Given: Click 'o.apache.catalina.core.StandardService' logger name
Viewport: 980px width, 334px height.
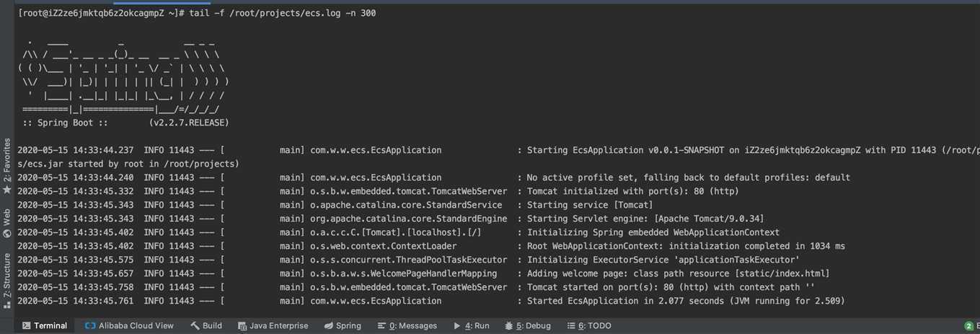Looking at the screenshot, I should tap(406, 205).
